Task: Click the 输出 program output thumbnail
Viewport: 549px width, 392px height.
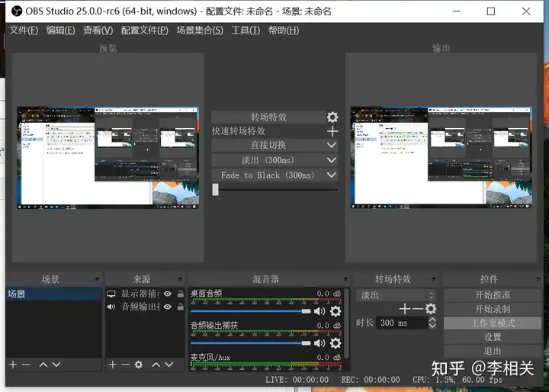Action: point(441,157)
